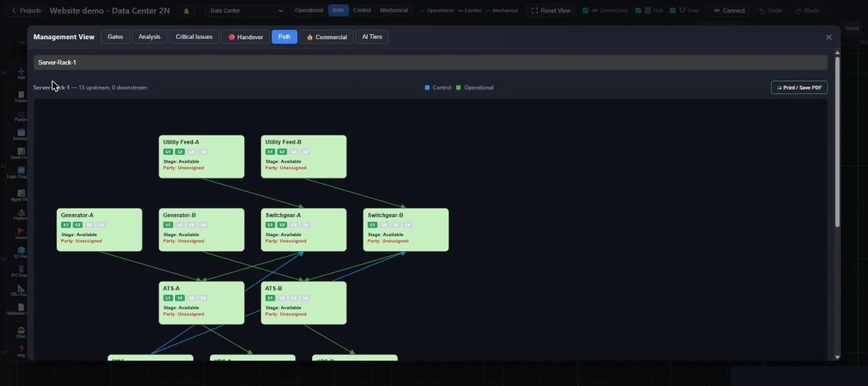Click the Print / Save PDF button
Viewport: 868px width, 386px height.
pyautogui.click(x=799, y=87)
